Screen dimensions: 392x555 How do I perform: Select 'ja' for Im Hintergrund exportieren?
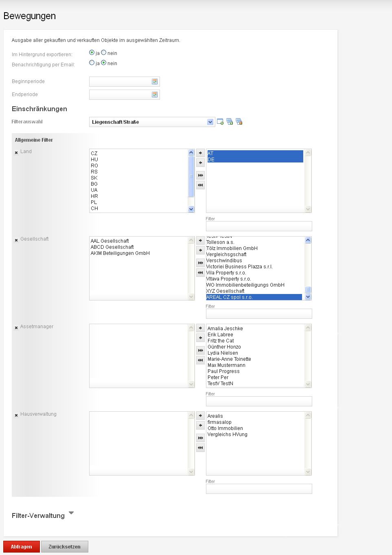click(x=92, y=53)
